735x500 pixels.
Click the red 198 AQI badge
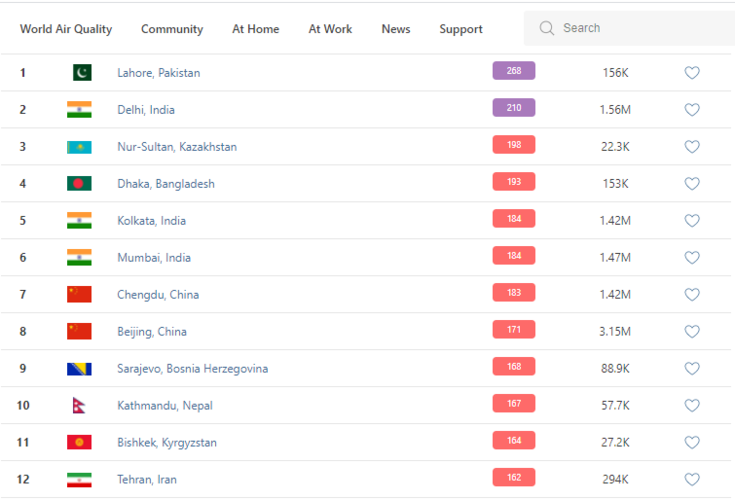click(514, 145)
